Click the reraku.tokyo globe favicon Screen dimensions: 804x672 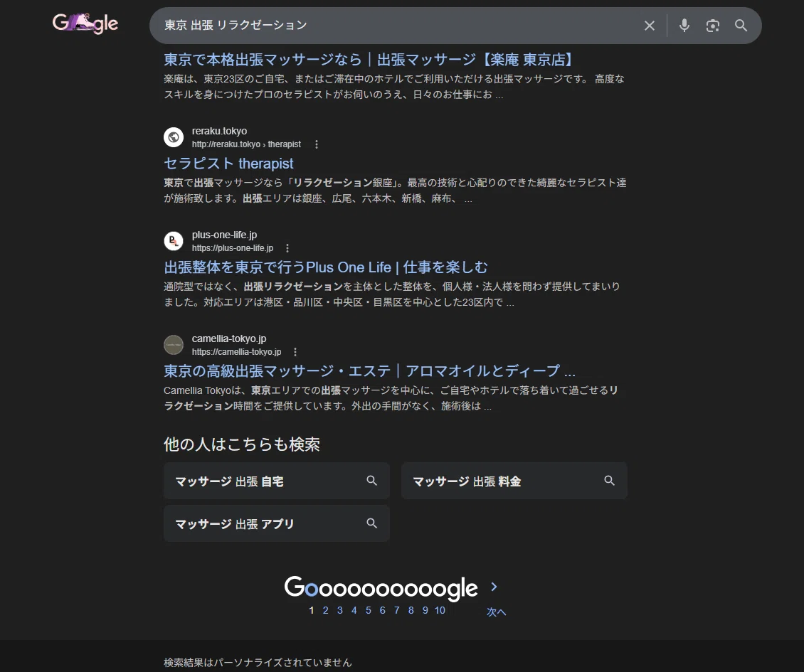pyautogui.click(x=174, y=137)
